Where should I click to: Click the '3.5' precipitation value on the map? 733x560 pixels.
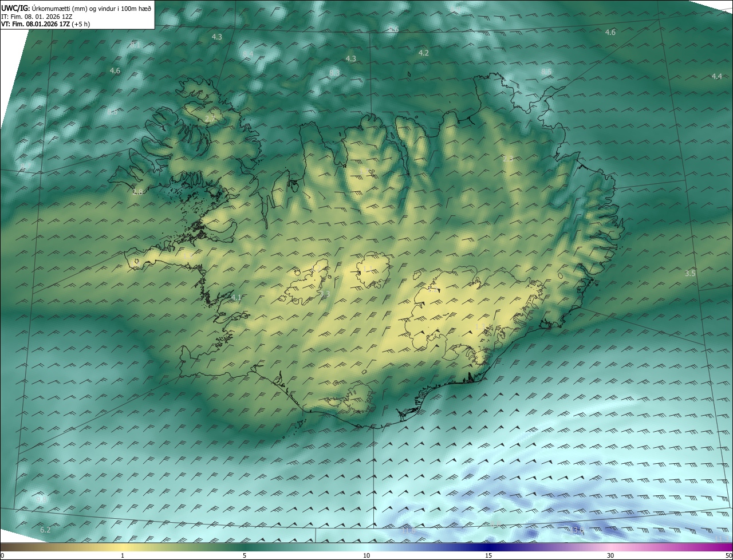(x=690, y=274)
